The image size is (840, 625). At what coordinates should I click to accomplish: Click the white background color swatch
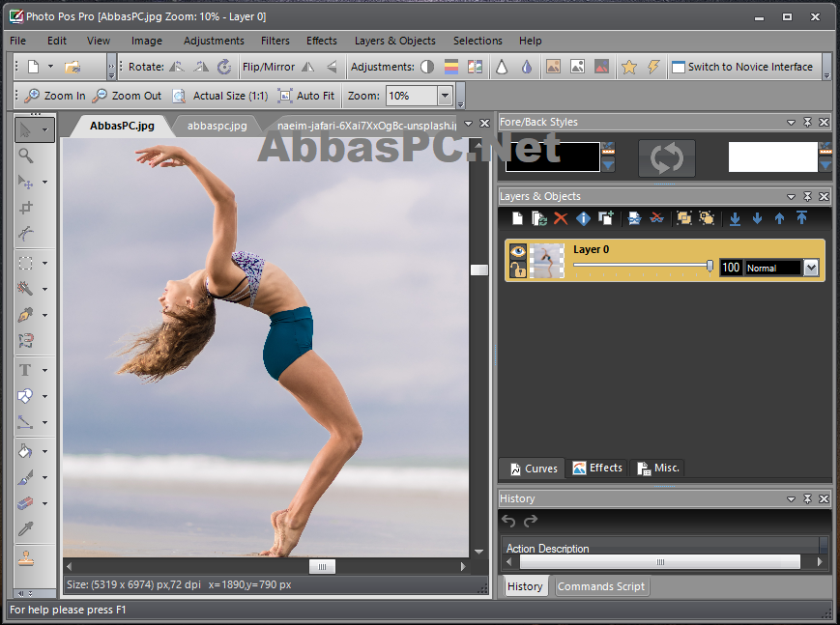[x=772, y=156]
